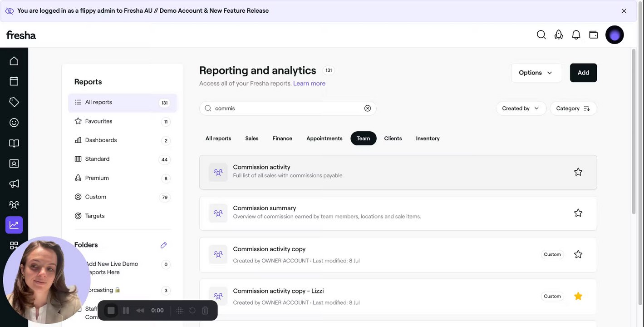Click the fresha logo

click(x=21, y=35)
